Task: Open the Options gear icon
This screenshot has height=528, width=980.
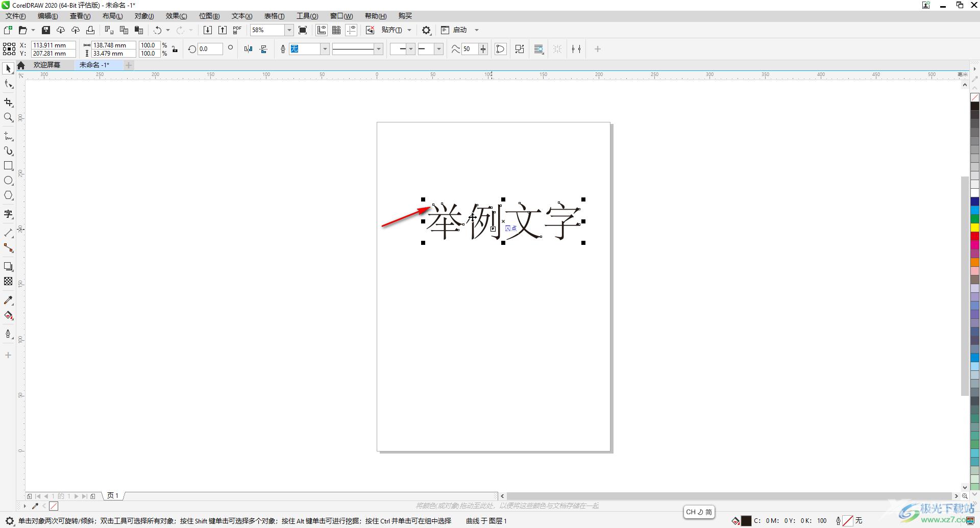Action: point(426,30)
